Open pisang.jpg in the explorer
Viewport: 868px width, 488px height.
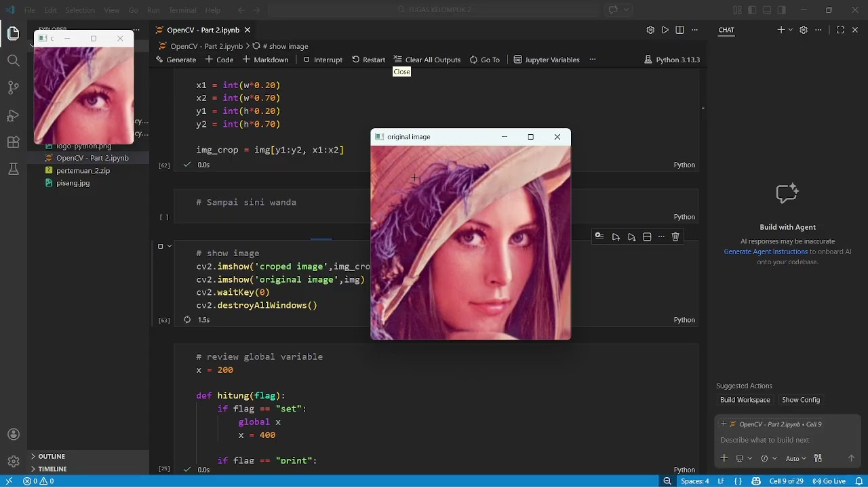(x=73, y=183)
